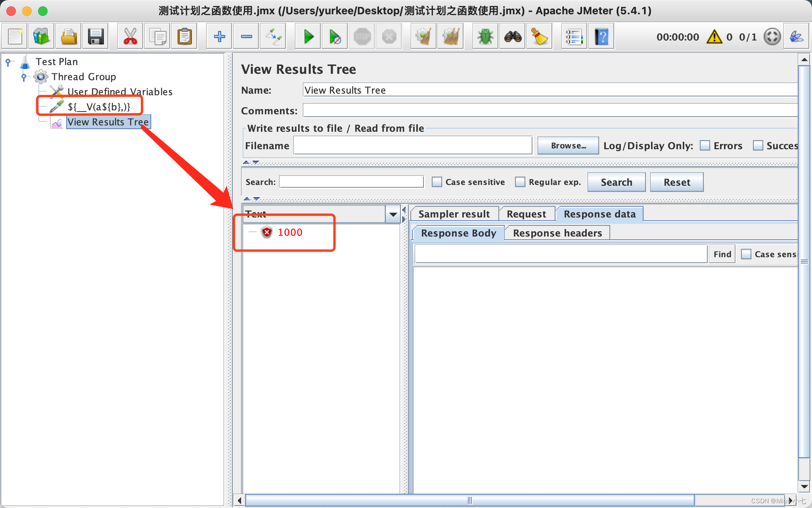Open the Response data tab

[x=599, y=214]
